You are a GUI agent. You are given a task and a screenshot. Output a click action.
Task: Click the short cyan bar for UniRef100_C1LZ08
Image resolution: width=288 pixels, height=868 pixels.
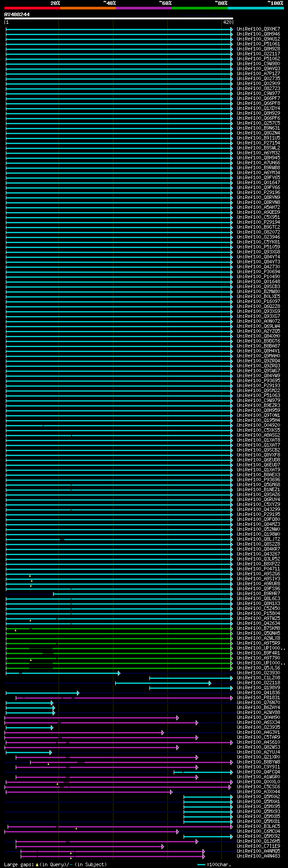click(x=191, y=678)
